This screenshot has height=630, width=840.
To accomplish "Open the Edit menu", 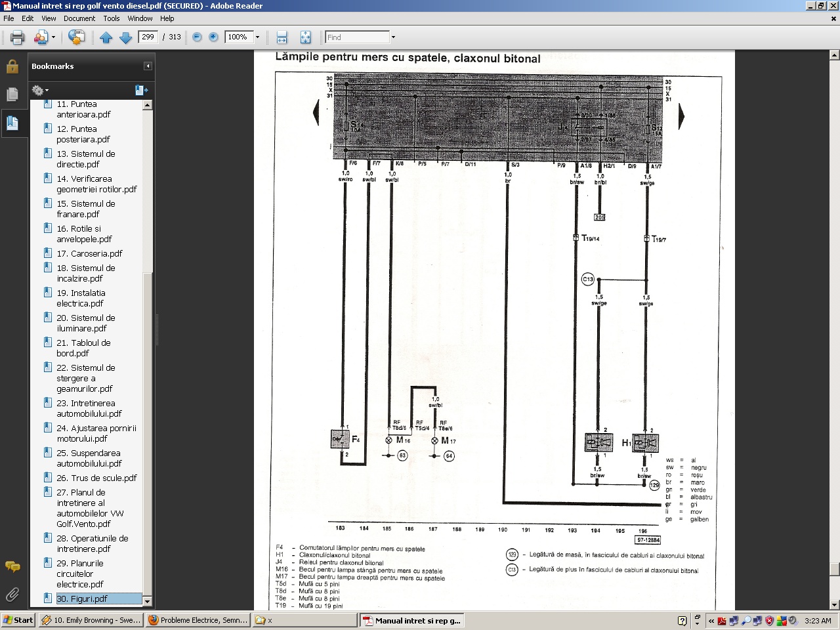I will pos(28,18).
